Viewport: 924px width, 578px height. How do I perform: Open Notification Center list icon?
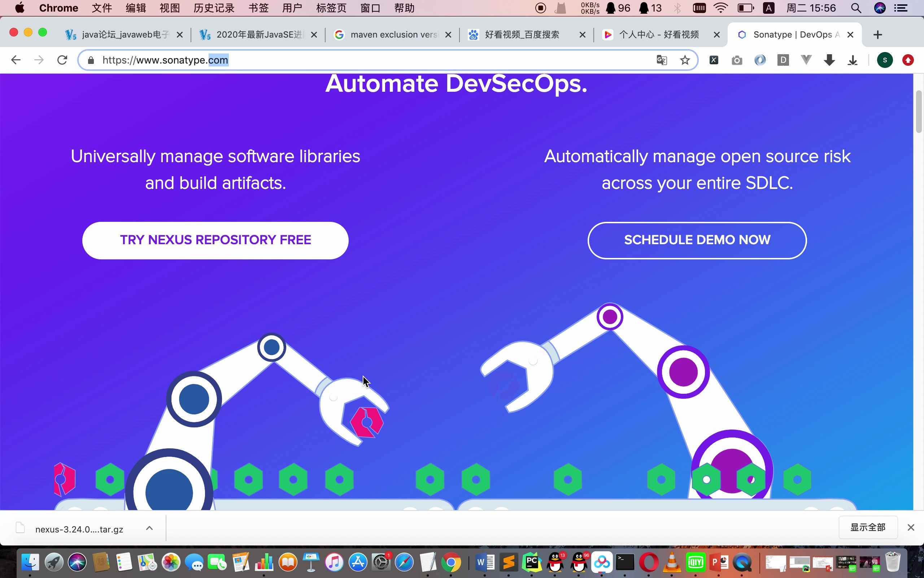click(901, 8)
